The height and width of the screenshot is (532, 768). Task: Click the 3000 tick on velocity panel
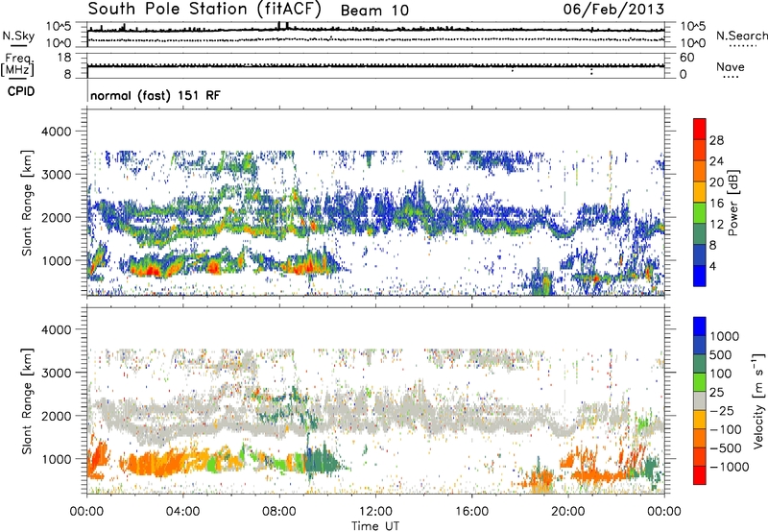pyautogui.click(x=56, y=373)
